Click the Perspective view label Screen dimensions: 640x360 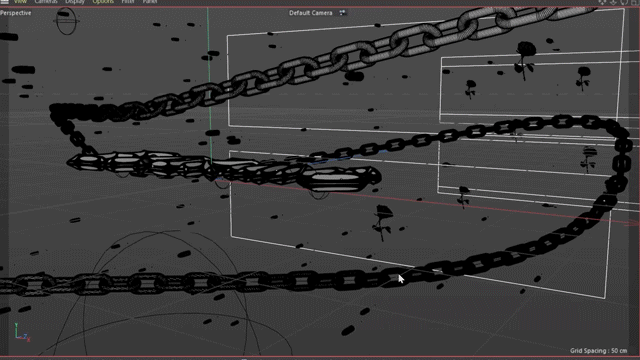coord(16,13)
